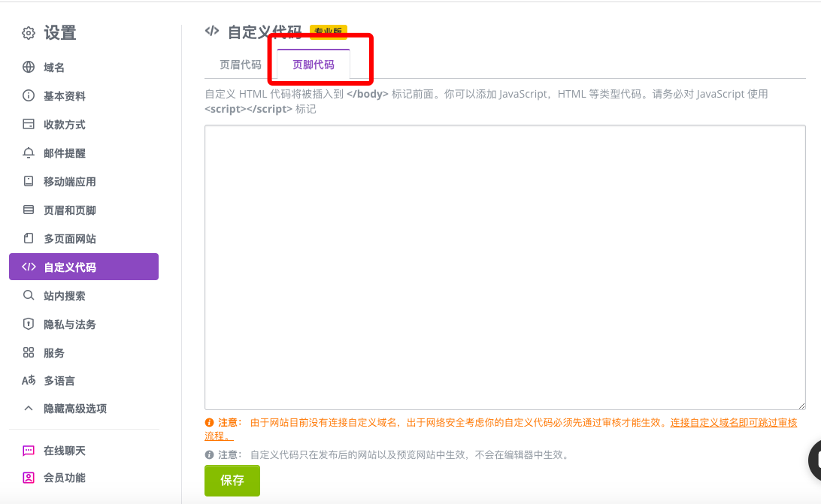
Task: Click the code icon in 自定义代码 sidebar item
Action: point(29,267)
